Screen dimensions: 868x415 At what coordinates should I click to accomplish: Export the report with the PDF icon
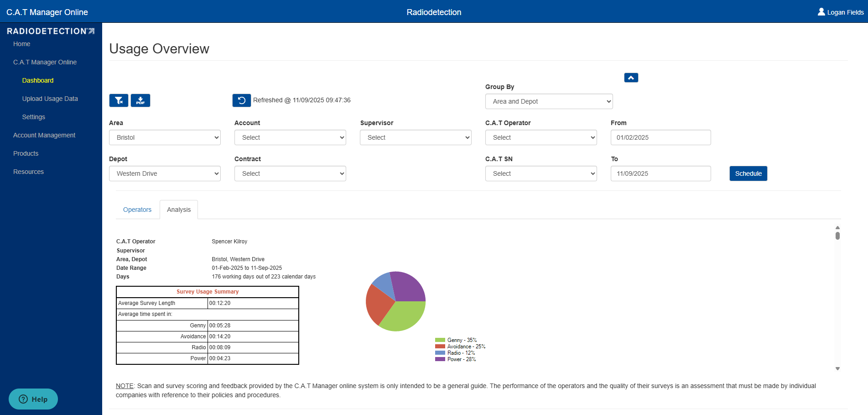[140, 100]
